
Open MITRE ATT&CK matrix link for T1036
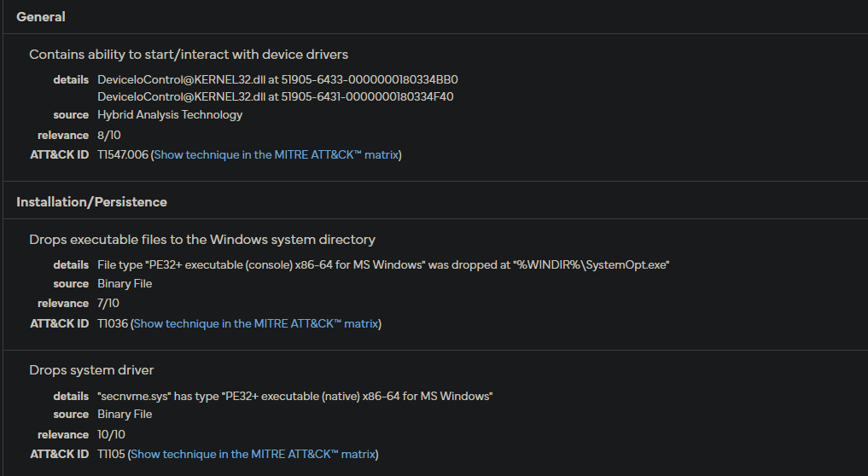coord(255,323)
